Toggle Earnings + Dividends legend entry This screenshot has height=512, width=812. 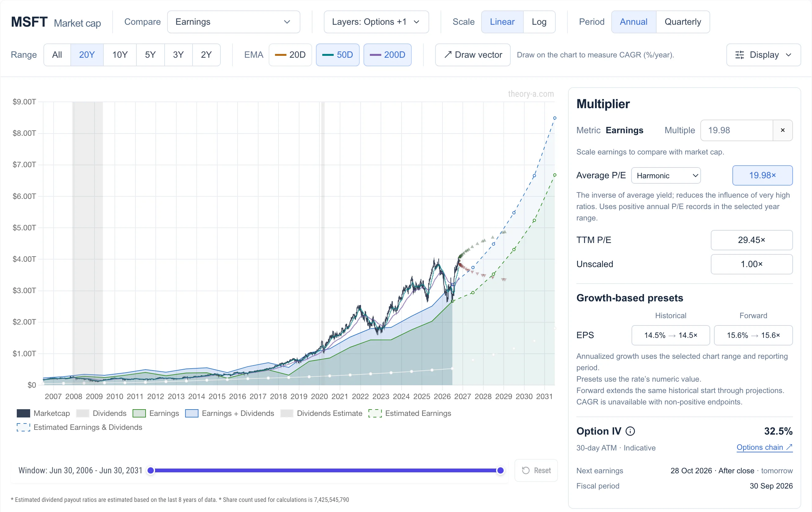click(230, 413)
